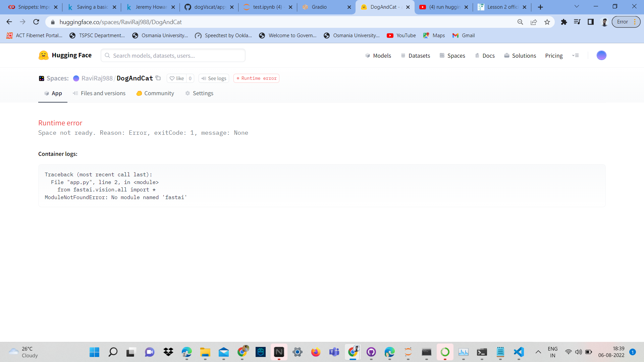Click the Runtime error status badge
Image resolution: width=644 pixels, height=362 pixels.
[257, 78]
